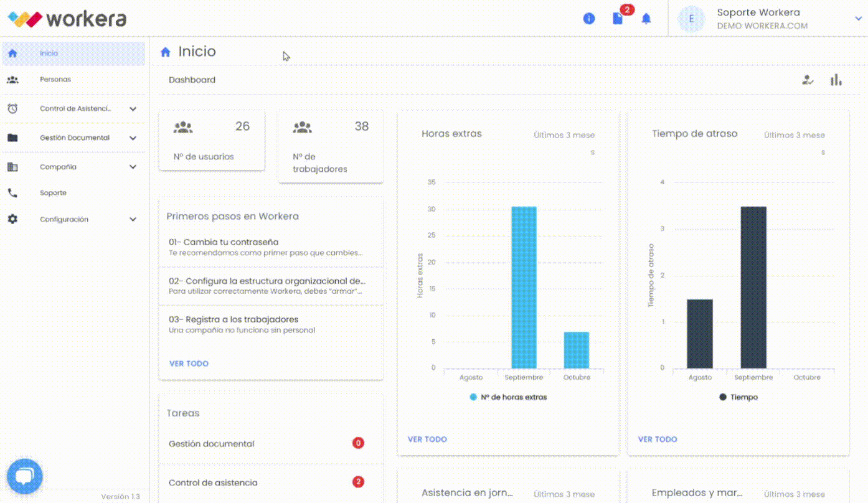Open the notifications bell

646,19
